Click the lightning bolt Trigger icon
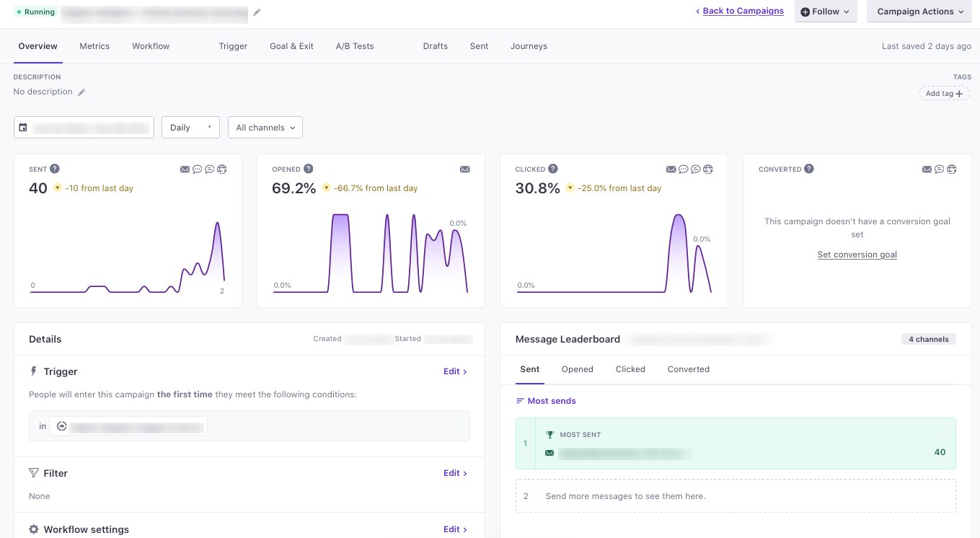This screenshot has height=538, width=980. coord(33,371)
